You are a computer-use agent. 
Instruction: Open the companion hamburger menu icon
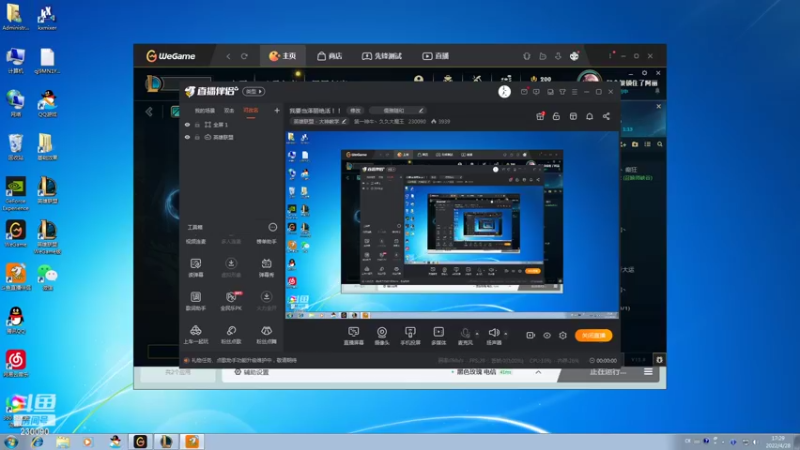click(x=574, y=92)
